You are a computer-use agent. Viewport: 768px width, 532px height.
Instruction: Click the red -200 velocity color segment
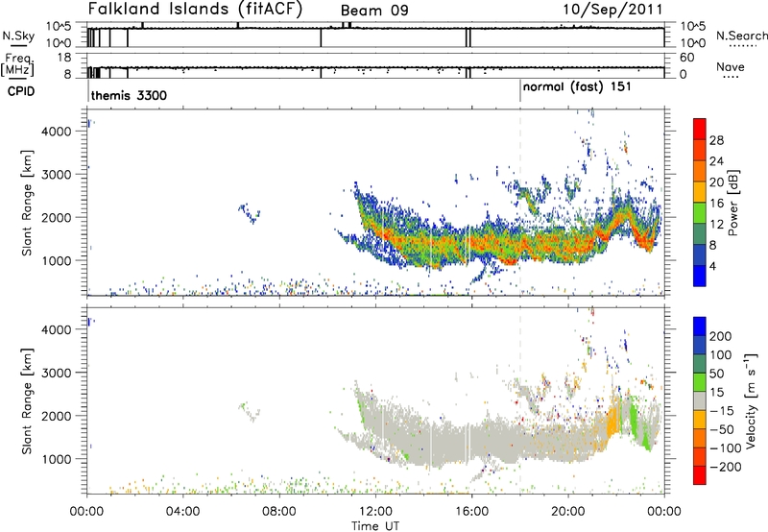[x=700, y=475]
